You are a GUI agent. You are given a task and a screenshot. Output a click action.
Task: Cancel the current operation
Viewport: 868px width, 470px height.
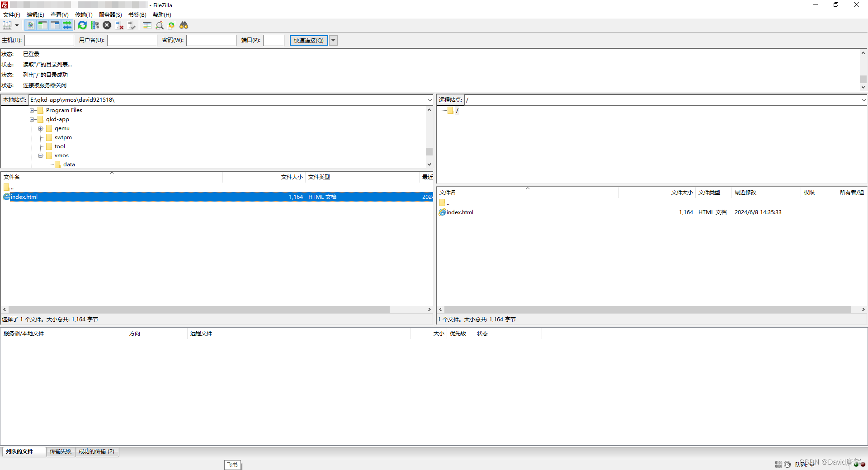tap(107, 25)
